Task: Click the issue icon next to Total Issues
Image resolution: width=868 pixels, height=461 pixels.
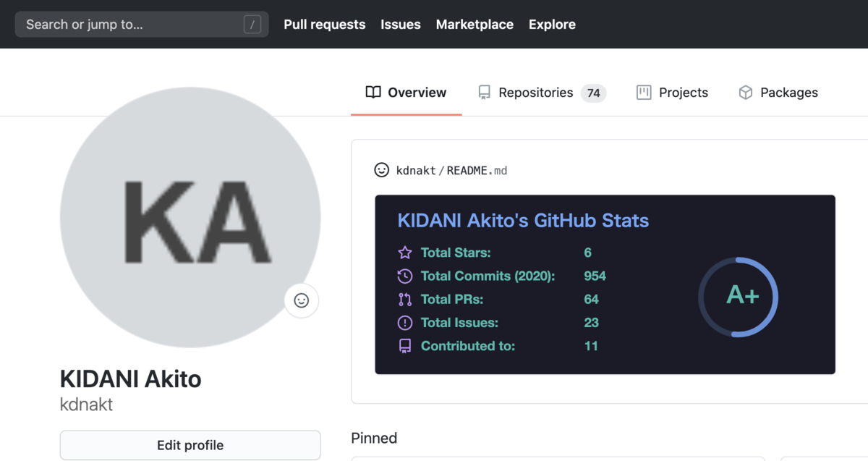Action: [405, 323]
